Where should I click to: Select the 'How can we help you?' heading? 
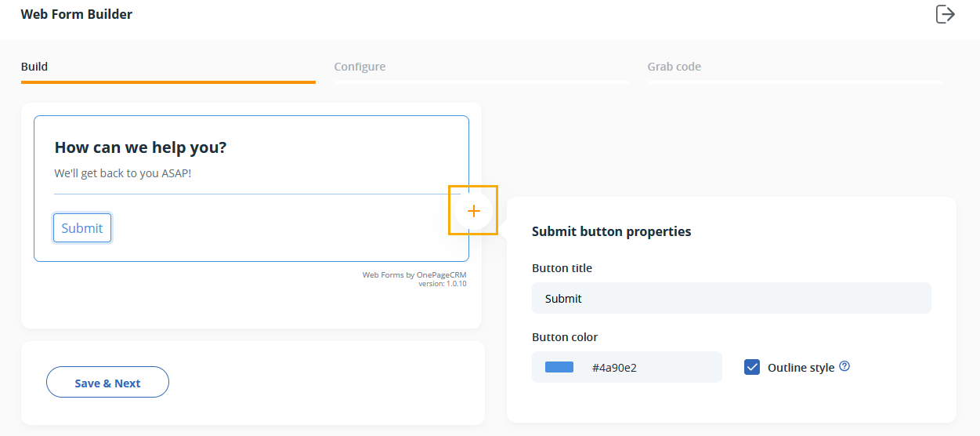(x=140, y=147)
